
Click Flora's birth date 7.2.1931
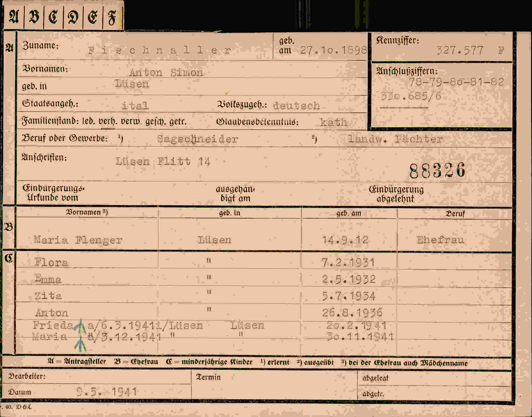pos(348,263)
